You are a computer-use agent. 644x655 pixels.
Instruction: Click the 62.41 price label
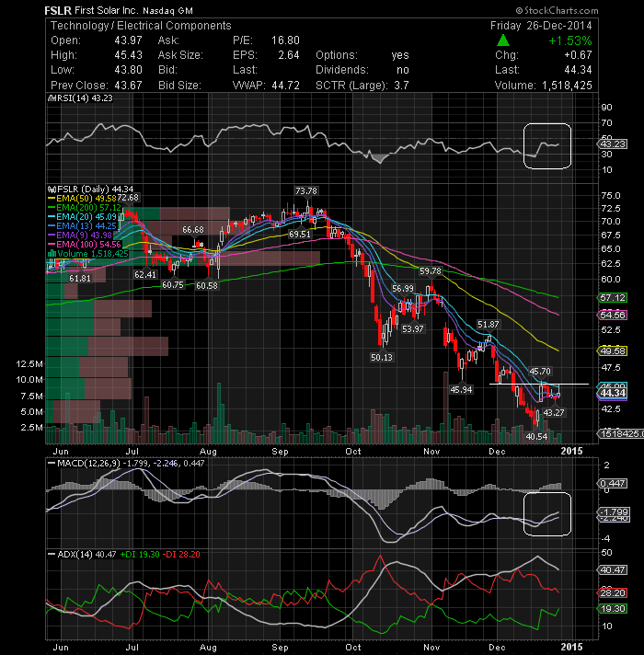145,274
